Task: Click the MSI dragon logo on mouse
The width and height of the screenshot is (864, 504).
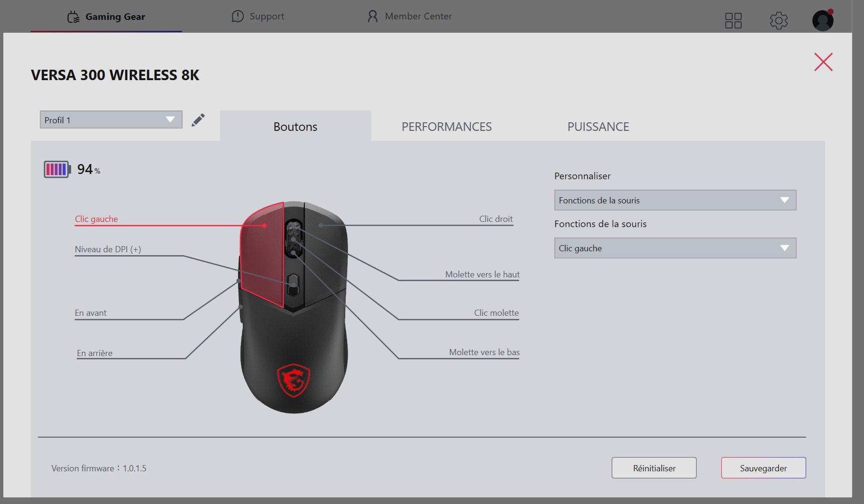Action: tap(294, 380)
